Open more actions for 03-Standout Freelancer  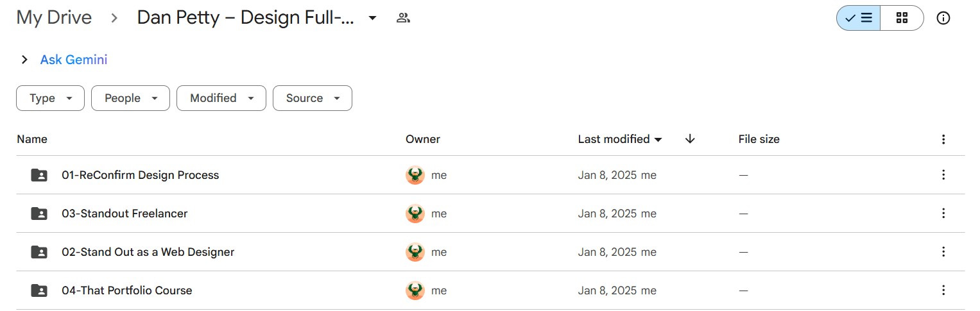pyautogui.click(x=943, y=213)
